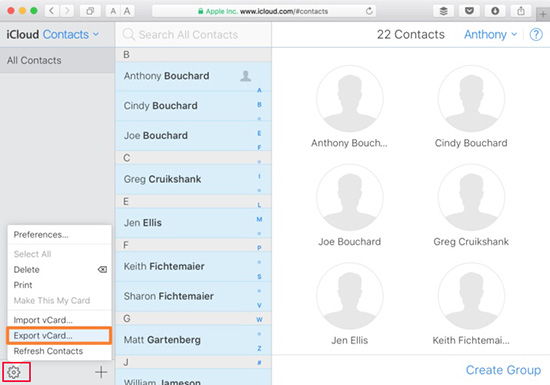Open the Anthony account dropdown
The image size is (550, 385).
[490, 34]
